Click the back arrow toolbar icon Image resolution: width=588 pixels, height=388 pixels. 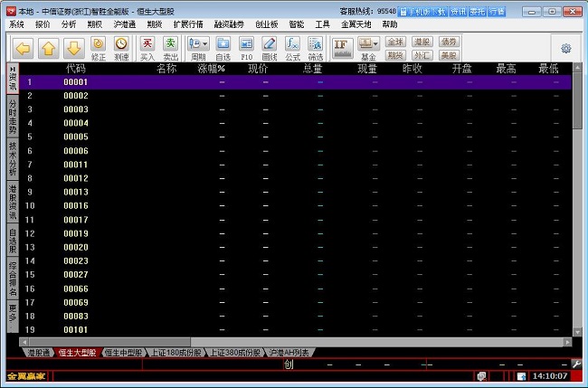pos(24,48)
